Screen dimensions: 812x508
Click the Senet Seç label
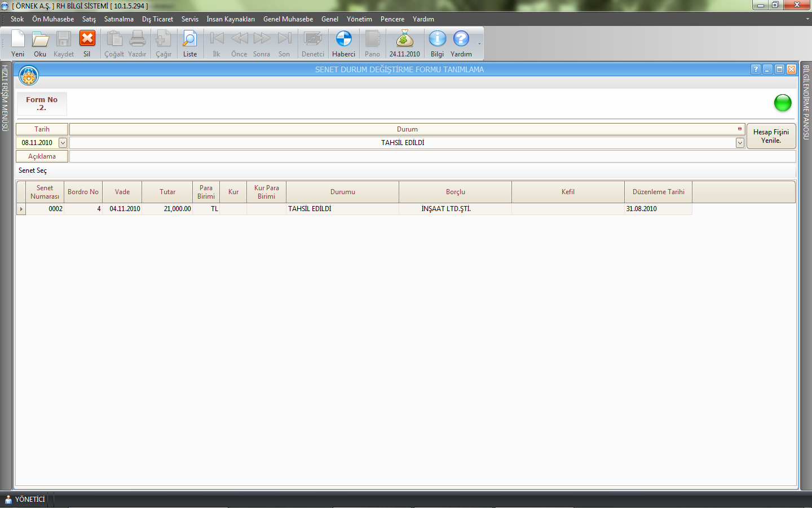pos(33,170)
